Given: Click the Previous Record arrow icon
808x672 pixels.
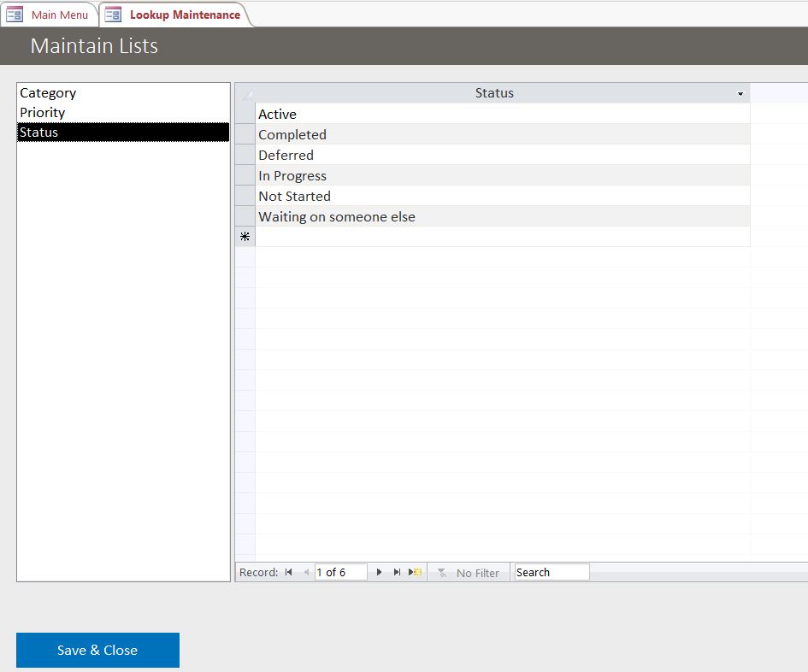Looking at the screenshot, I should pos(305,572).
